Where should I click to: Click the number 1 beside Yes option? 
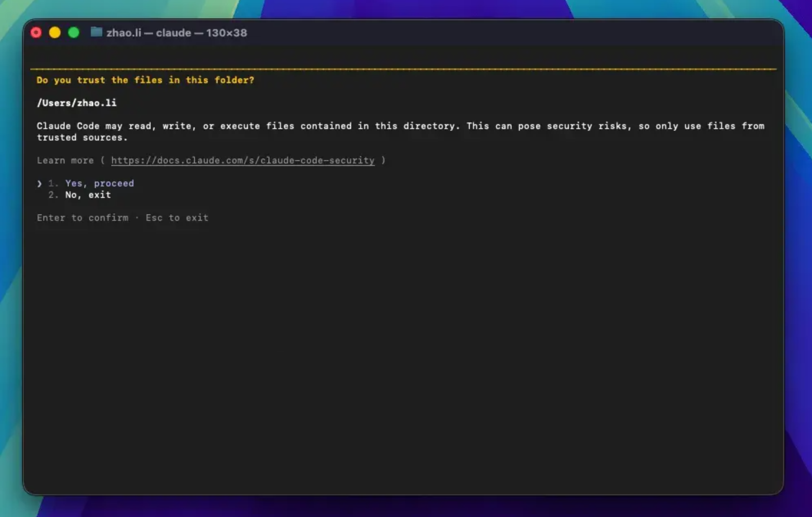[x=53, y=184]
